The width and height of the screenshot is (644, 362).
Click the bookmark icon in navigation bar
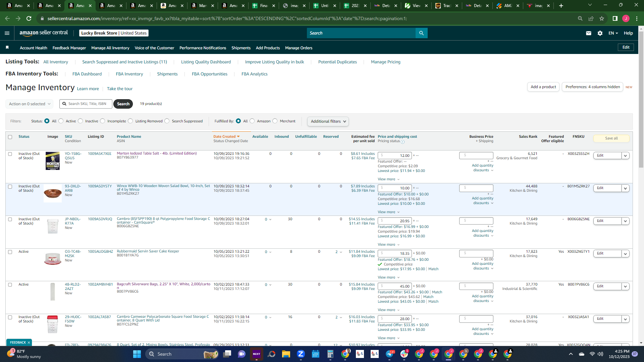coord(7,48)
